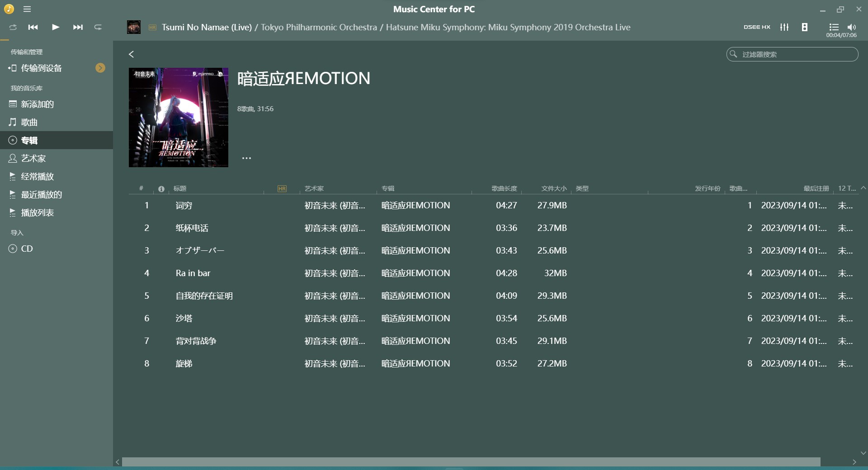This screenshot has width=868, height=470.
Task: Focus the 过滤器搜索 search field
Action: [x=792, y=54]
